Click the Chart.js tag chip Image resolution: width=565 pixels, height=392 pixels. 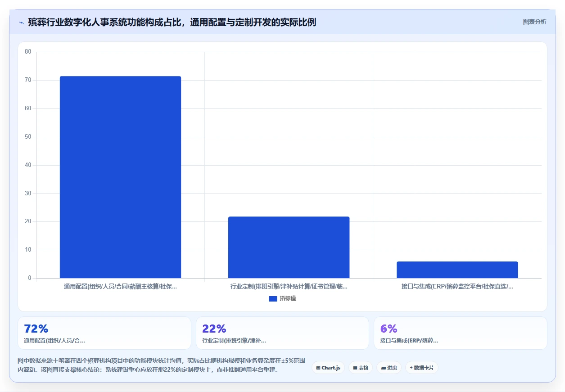(x=328, y=368)
